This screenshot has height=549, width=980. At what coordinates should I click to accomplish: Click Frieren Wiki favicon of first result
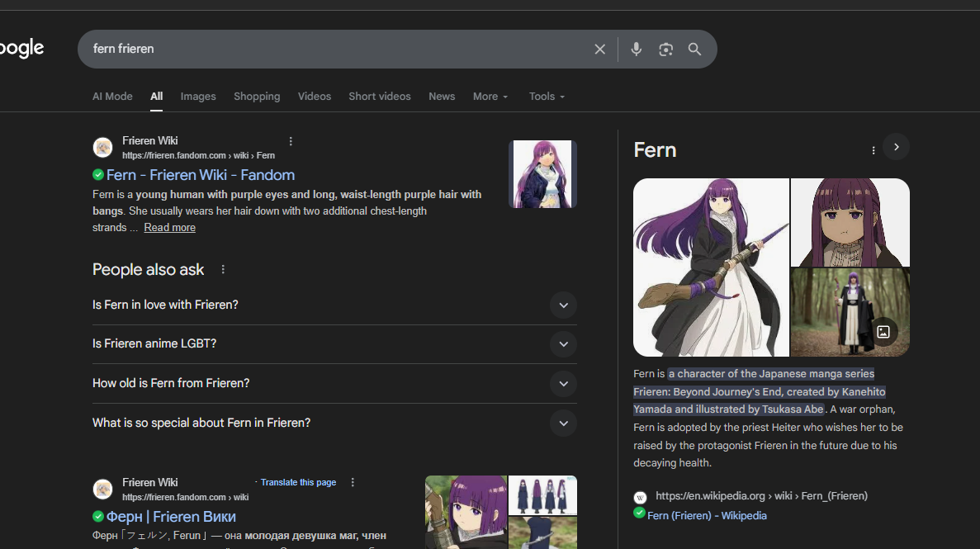(102, 148)
